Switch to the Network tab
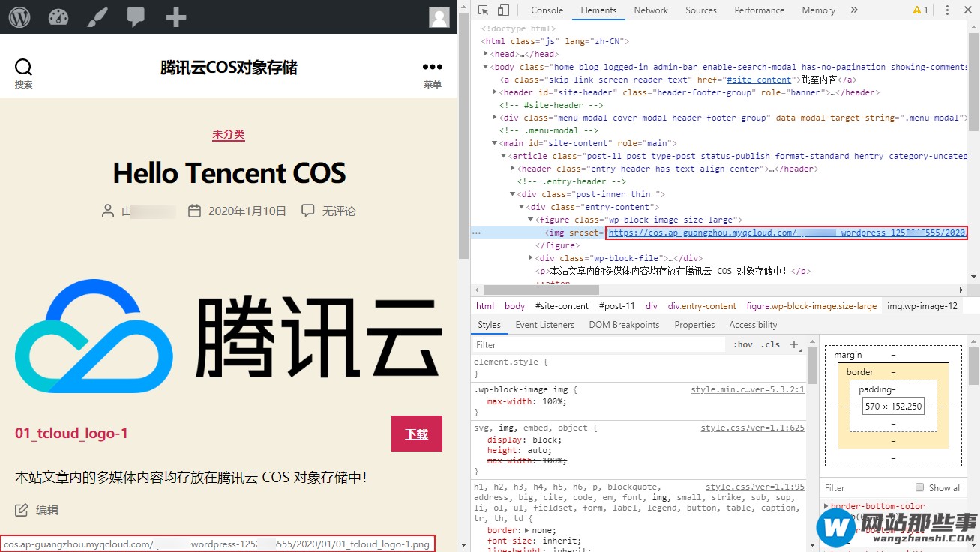 [651, 10]
